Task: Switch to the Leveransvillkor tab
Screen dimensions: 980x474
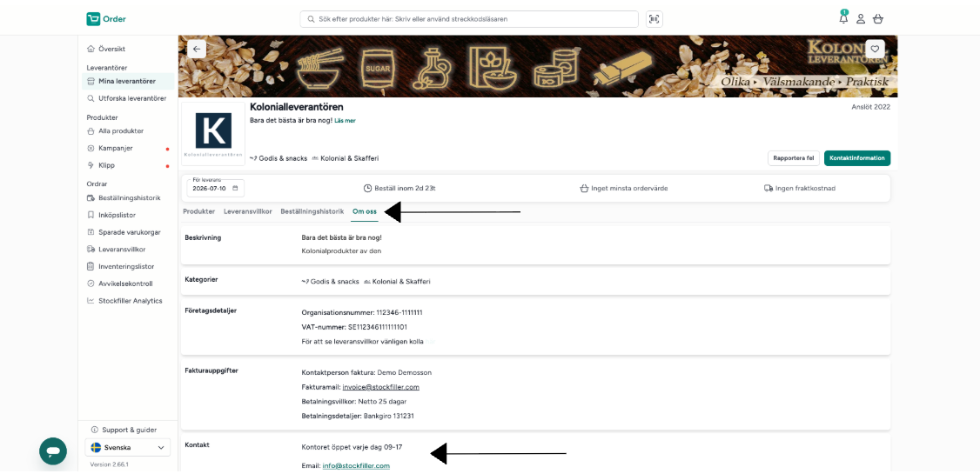Action: [x=247, y=211]
